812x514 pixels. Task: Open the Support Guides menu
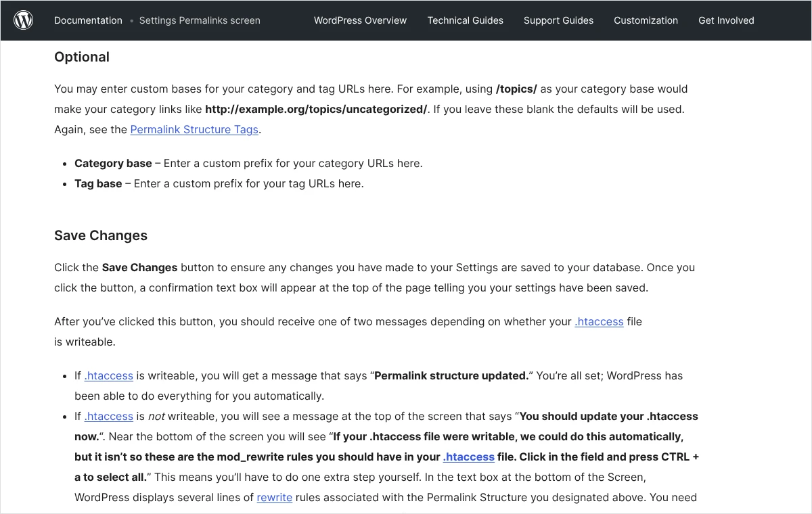pos(558,20)
